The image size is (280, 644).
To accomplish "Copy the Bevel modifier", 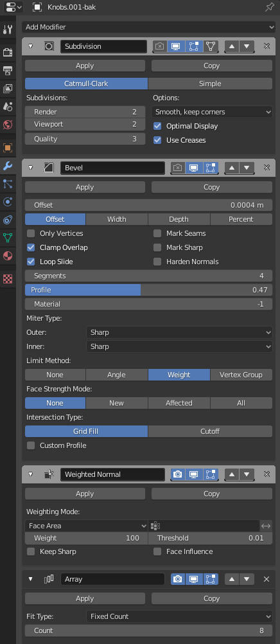I will 212,187.
